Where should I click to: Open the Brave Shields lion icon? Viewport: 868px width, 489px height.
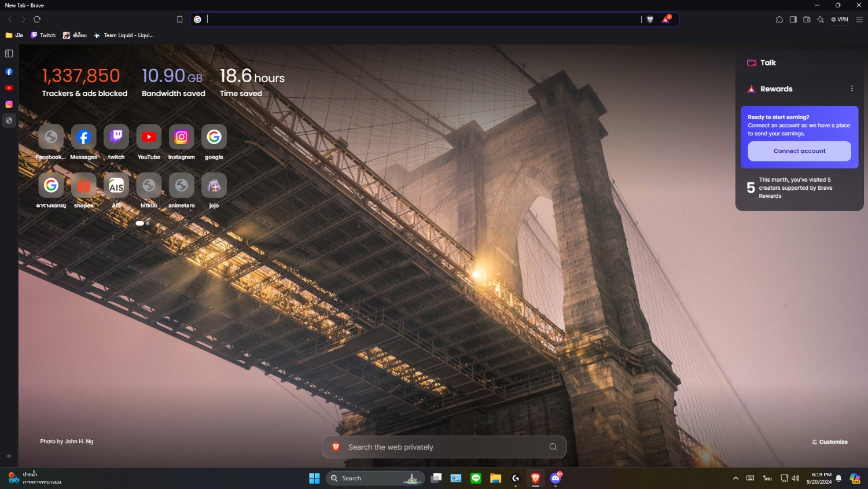pyautogui.click(x=650, y=20)
